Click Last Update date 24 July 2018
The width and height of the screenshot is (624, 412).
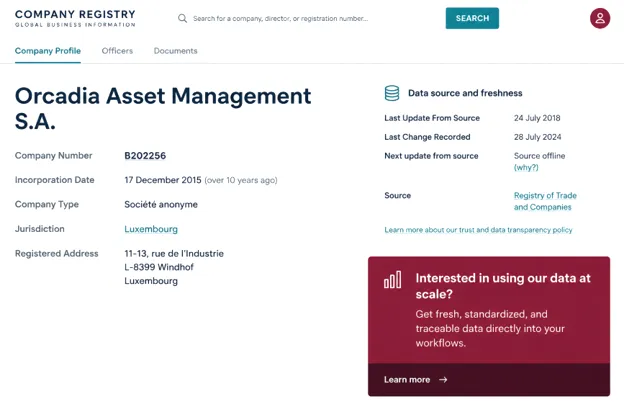[537, 118]
